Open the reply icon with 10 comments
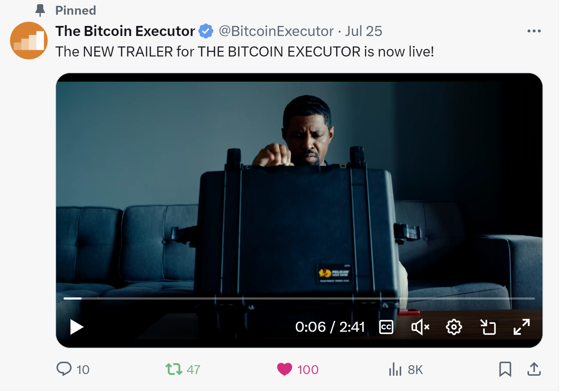This screenshot has height=392, width=573. (64, 369)
